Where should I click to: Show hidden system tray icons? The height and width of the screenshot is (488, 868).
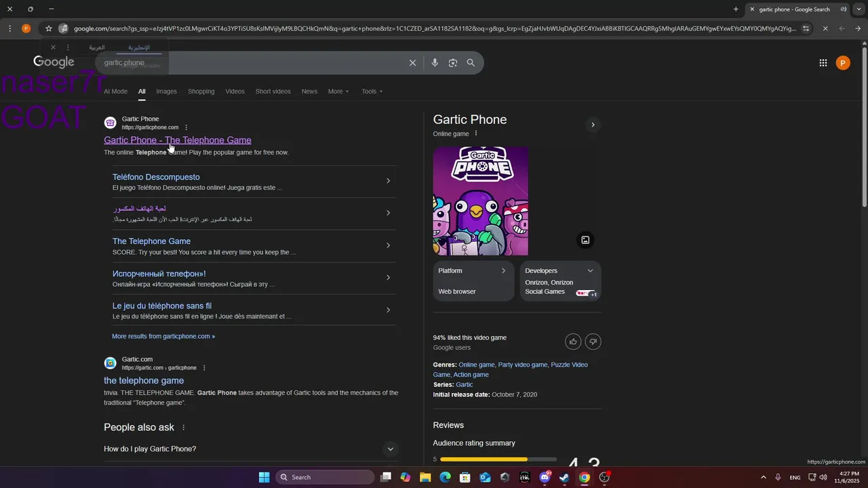coord(763,477)
